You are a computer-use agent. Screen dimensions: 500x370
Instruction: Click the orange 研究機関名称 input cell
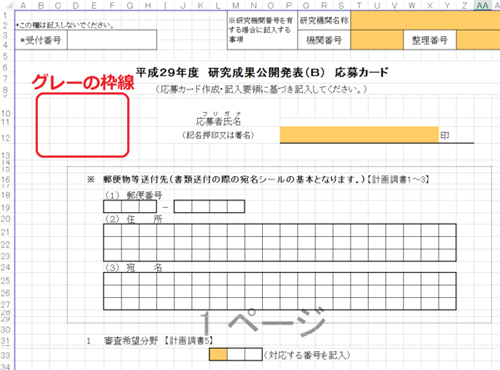pyautogui.click(x=425, y=20)
